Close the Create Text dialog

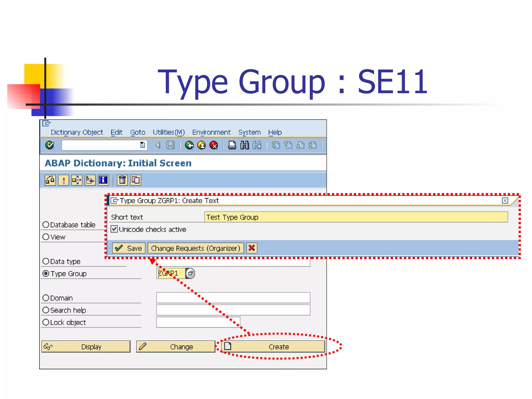pos(505,201)
